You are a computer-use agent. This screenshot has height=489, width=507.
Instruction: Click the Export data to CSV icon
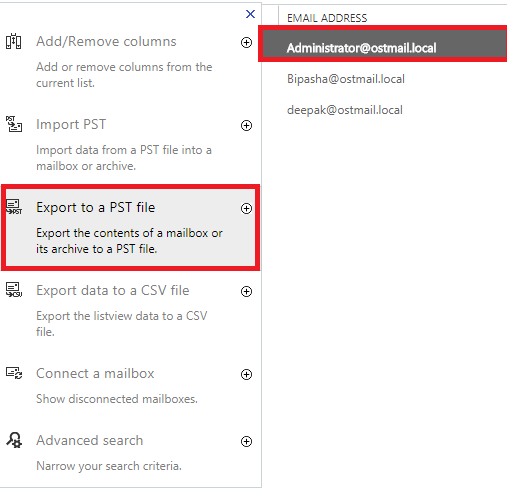[x=14, y=290]
